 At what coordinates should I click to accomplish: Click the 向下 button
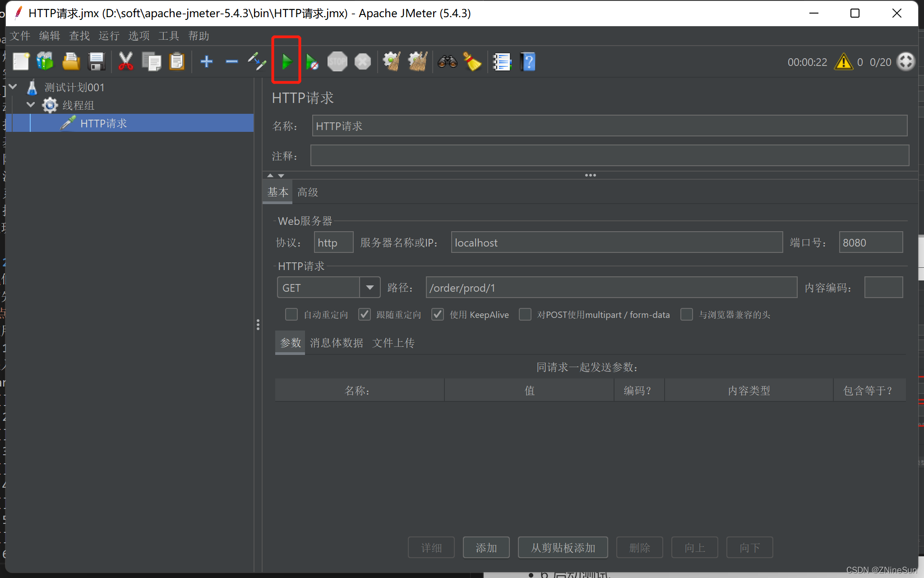(x=750, y=548)
